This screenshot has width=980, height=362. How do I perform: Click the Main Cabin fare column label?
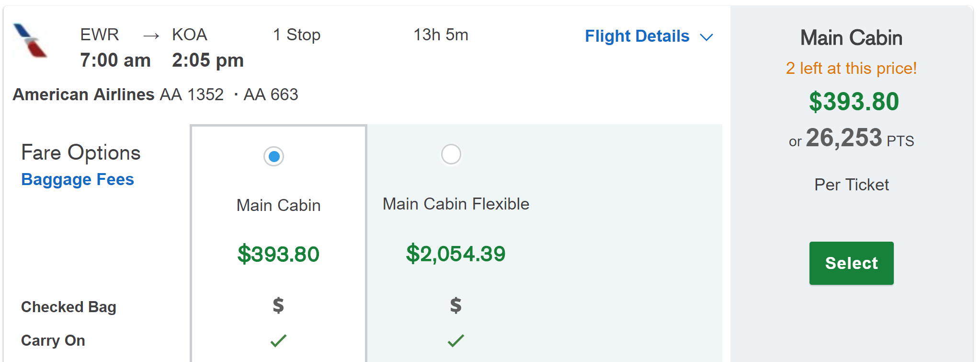pos(278,205)
